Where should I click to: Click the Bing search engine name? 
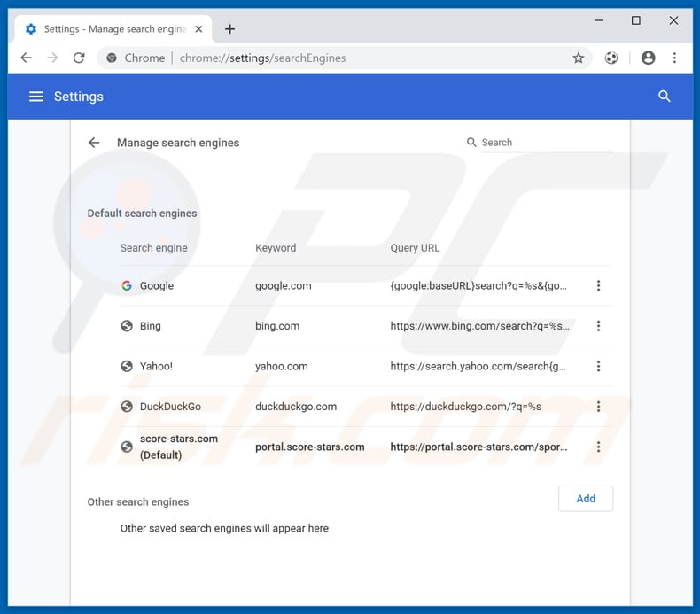pos(150,326)
